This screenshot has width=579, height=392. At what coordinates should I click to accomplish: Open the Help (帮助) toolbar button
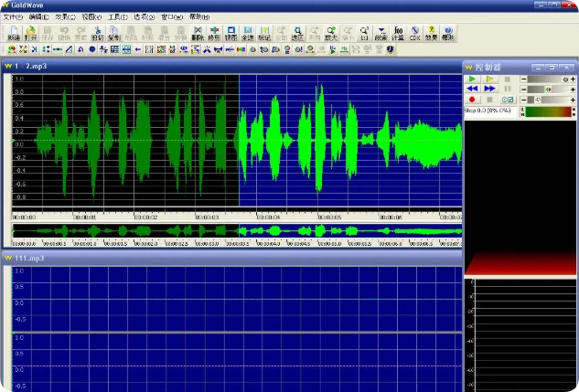pos(448,33)
